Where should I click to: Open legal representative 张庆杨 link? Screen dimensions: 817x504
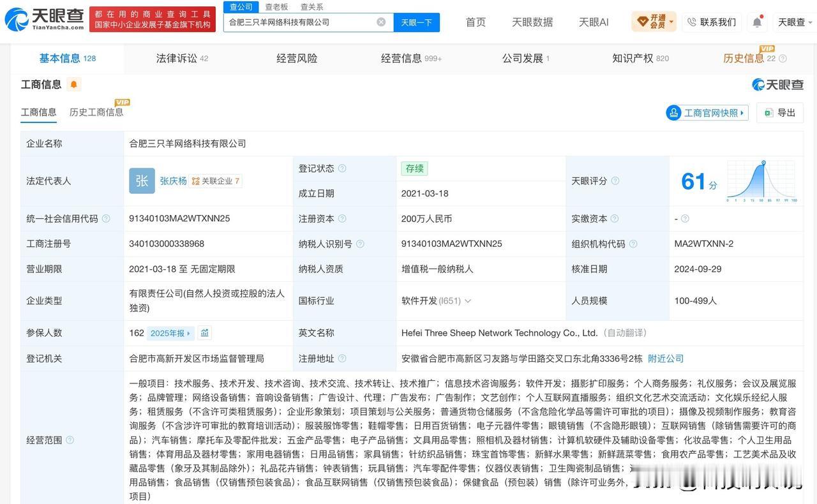(173, 181)
